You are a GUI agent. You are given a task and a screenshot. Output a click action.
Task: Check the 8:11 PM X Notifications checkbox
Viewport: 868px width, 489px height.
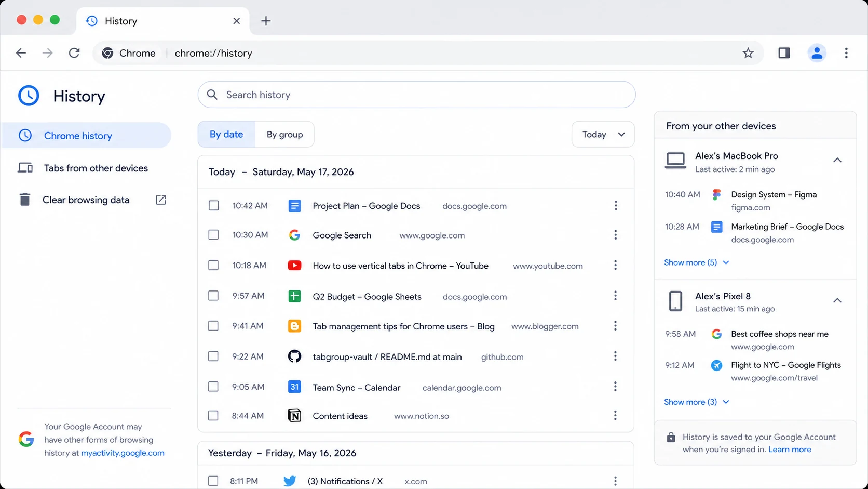click(213, 481)
